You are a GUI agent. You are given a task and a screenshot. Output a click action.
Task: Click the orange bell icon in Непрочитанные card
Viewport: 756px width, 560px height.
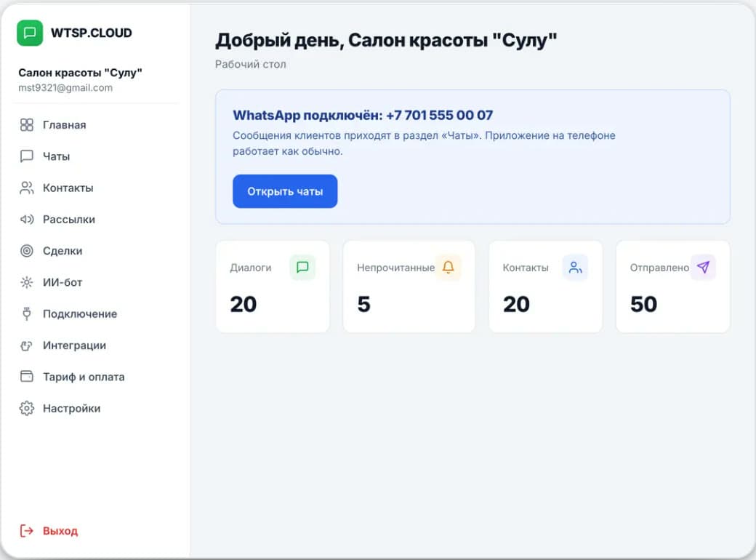point(448,267)
